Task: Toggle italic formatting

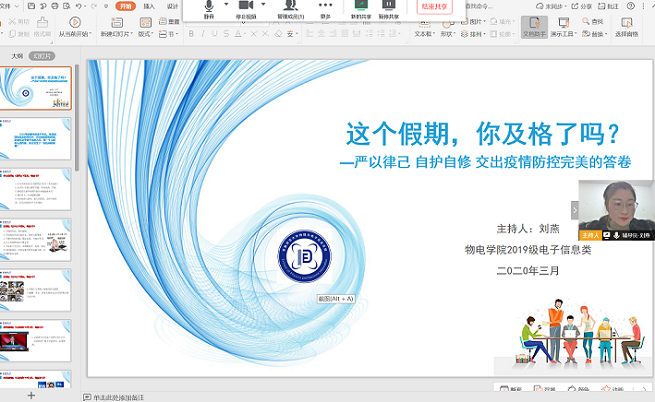Action: [203, 34]
